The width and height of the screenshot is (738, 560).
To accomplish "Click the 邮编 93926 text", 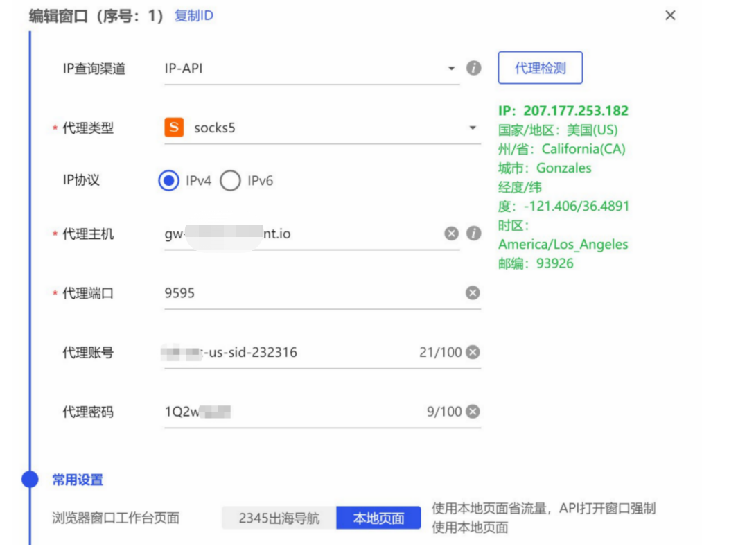I will [x=536, y=263].
